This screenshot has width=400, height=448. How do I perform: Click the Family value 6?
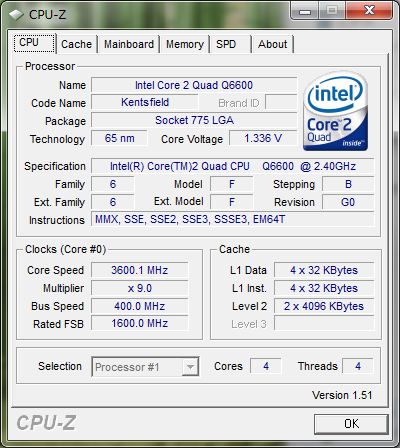pyautogui.click(x=113, y=184)
